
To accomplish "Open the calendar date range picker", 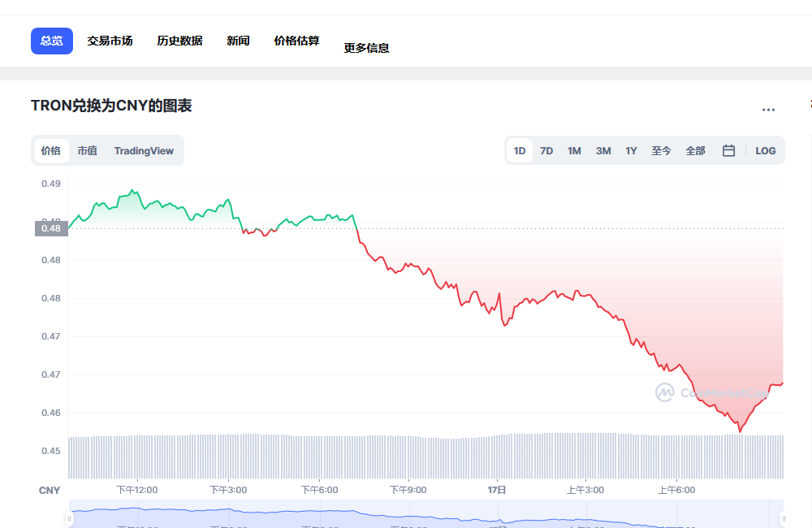I will tap(728, 151).
